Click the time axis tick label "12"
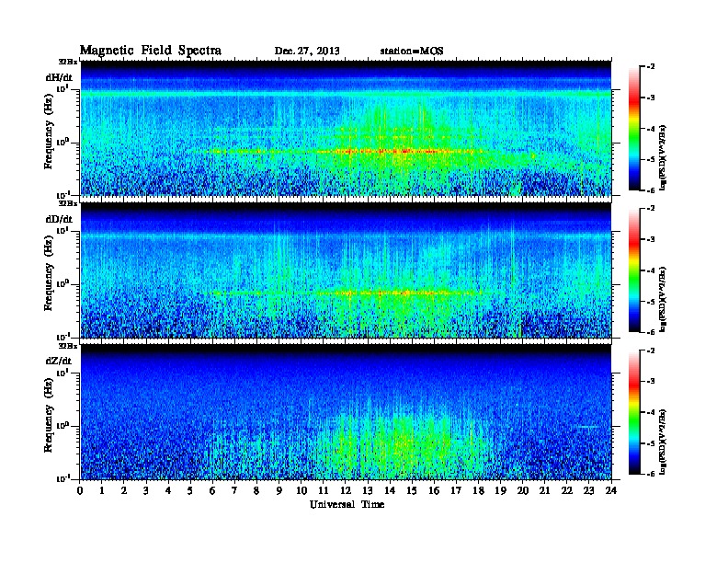Screen dimensions: 728x563 coord(346,490)
